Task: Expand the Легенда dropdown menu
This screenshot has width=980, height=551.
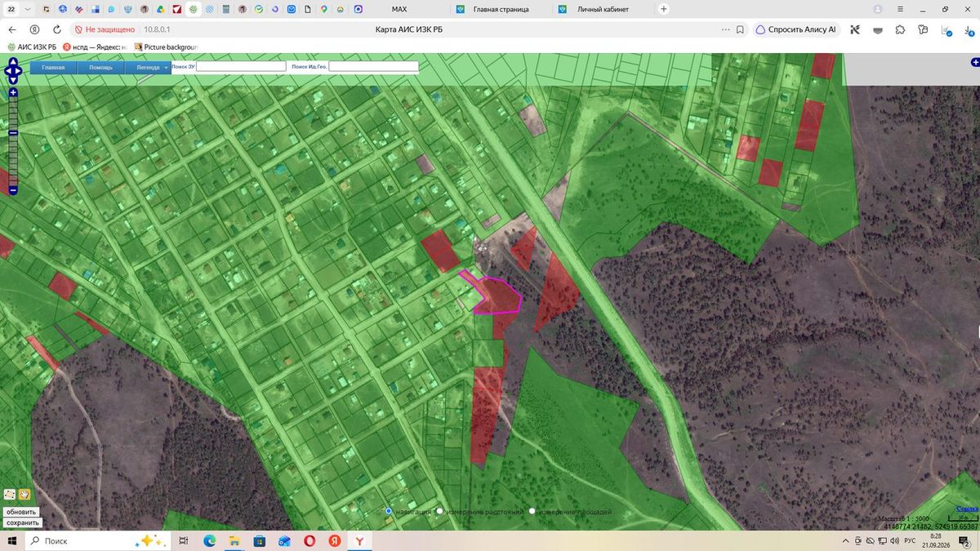Action: pyautogui.click(x=148, y=67)
